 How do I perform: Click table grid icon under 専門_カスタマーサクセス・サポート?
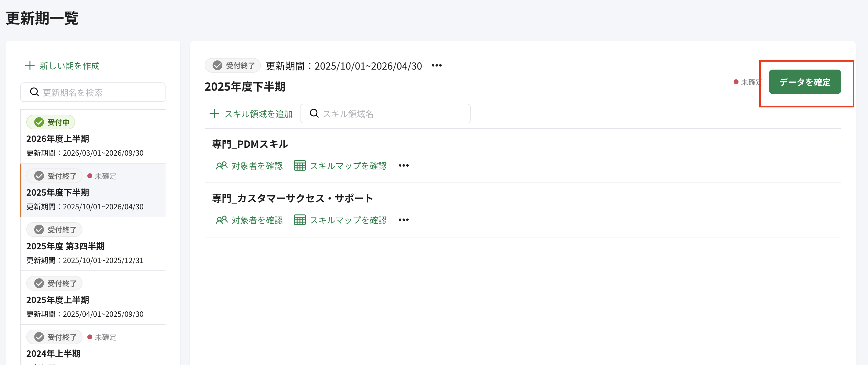pyautogui.click(x=300, y=219)
